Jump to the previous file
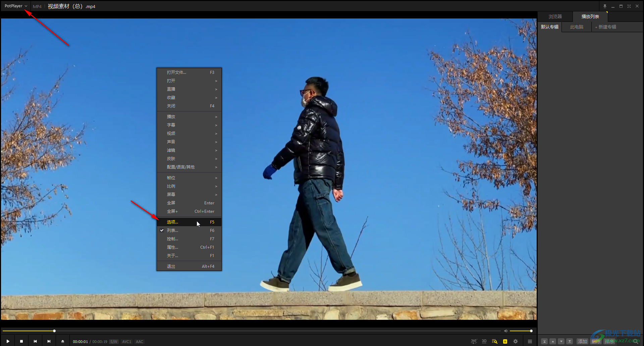This screenshot has height=346, width=644. (35, 341)
